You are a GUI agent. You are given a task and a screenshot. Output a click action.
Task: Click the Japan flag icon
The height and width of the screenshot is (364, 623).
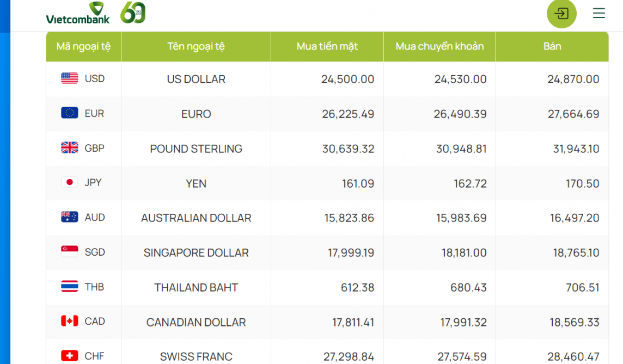click(x=70, y=182)
